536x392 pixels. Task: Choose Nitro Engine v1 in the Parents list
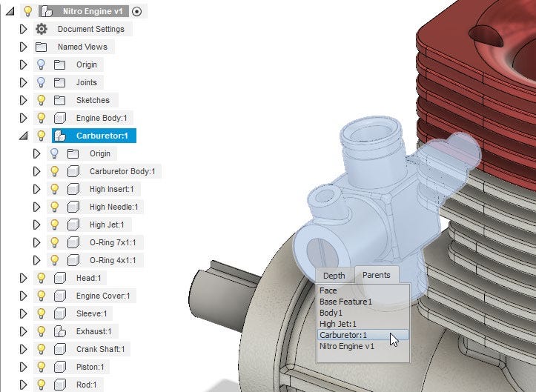pos(363,346)
